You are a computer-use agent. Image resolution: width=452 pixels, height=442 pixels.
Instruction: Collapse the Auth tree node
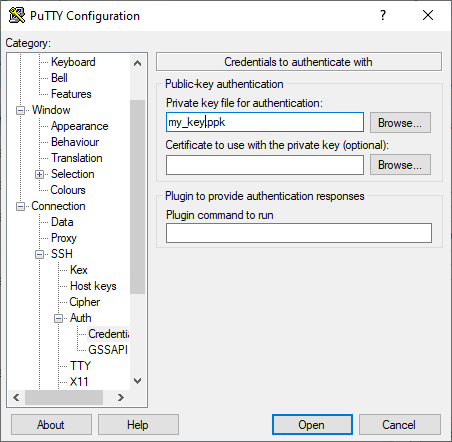pyautogui.click(x=58, y=318)
